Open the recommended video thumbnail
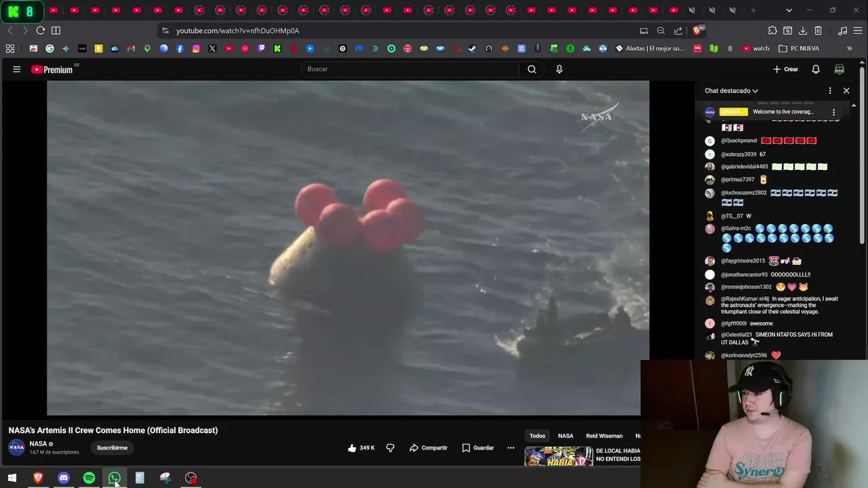This screenshot has height=488, width=868. [559, 456]
